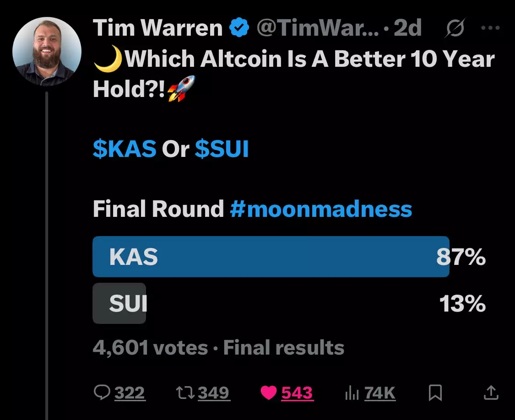The image size is (515, 420).
Task: Open the three-dot more options menu
Action: (x=490, y=28)
